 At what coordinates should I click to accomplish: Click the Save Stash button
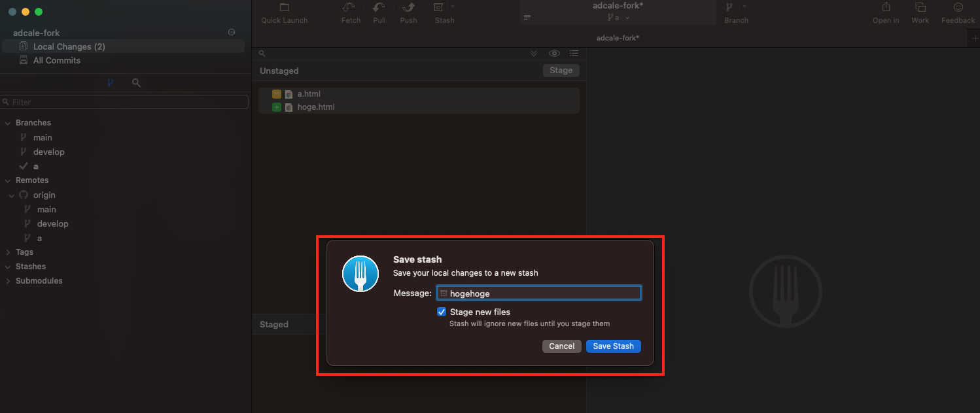click(613, 346)
